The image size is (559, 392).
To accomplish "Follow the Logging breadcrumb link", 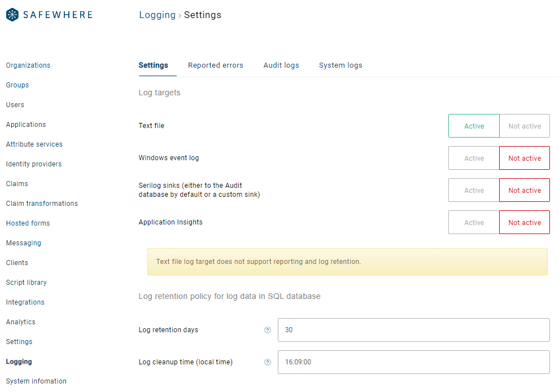I will coord(157,15).
